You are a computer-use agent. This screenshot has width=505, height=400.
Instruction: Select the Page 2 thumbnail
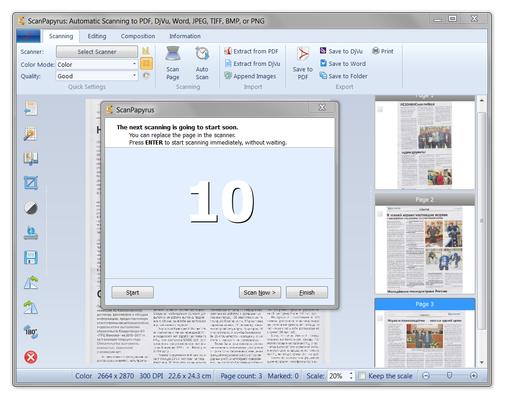coord(425,244)
